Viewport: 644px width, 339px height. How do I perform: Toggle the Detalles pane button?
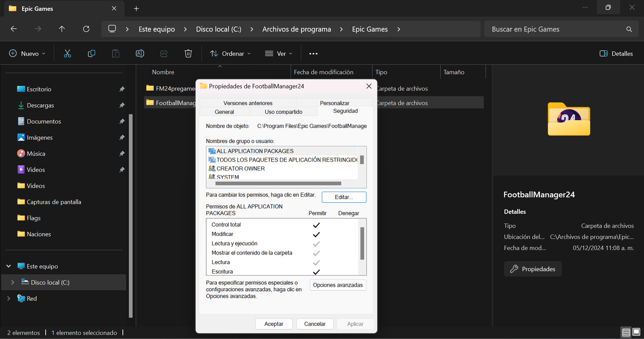pos(616,53)
